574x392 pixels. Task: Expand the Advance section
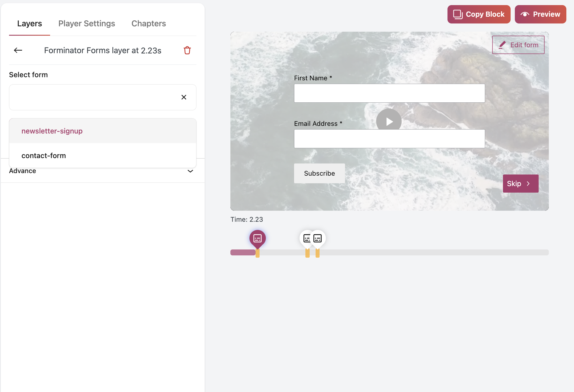coord(190,171)
